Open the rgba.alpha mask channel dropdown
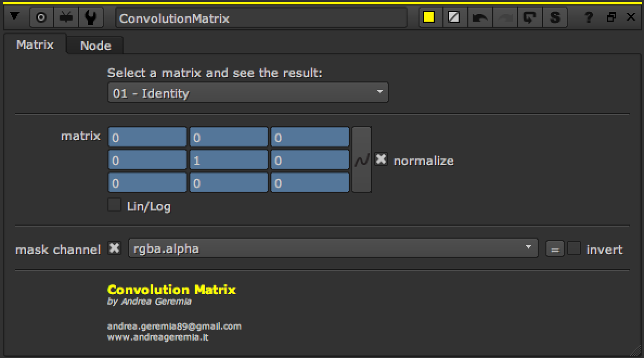This screenshot has width=644, height=358. point(333,248)
